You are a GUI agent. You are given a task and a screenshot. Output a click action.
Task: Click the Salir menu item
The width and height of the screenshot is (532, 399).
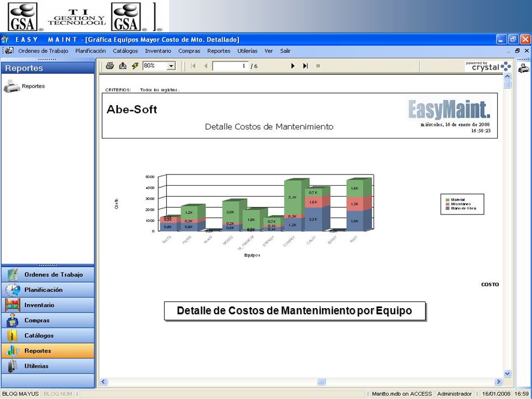point(285,51)
